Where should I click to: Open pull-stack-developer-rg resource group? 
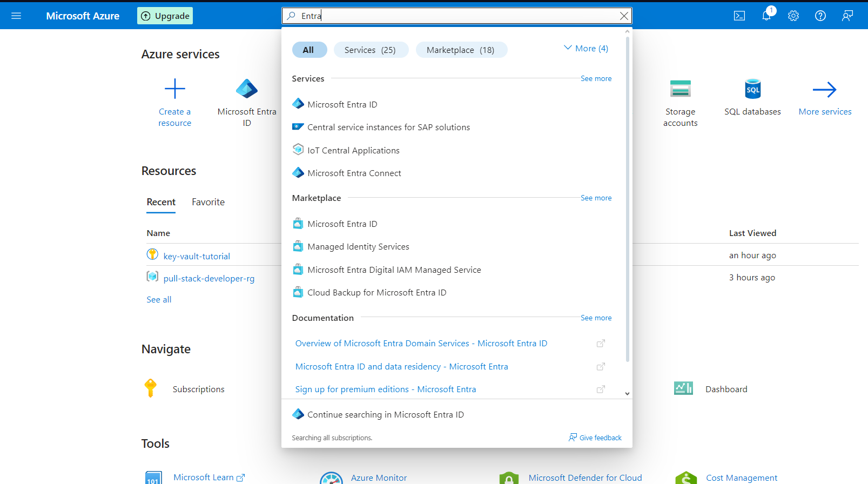pyautogui.click(x=208, y=278)
